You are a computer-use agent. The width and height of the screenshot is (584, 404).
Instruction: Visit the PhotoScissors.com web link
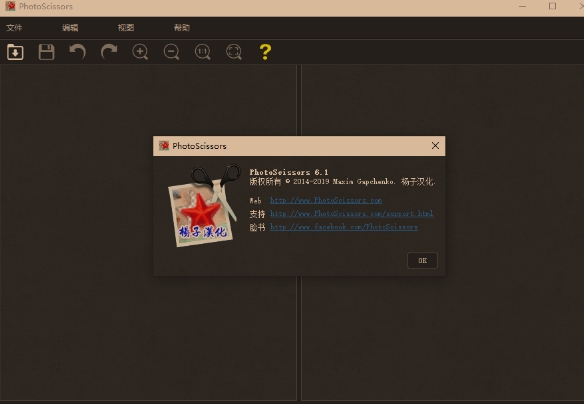point(326,200)
